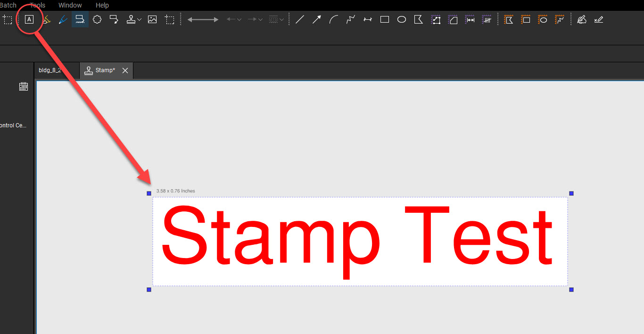Insert an Image with the picture icon
Image resolution: width=644 pixels, height=334 pixels.
tap(152, 19)
